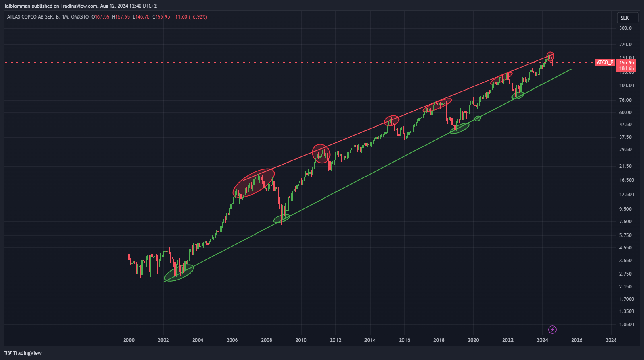Click the 21.50 price axis label
This screenshot has width=644, height=360.
(x=625, y=166)
